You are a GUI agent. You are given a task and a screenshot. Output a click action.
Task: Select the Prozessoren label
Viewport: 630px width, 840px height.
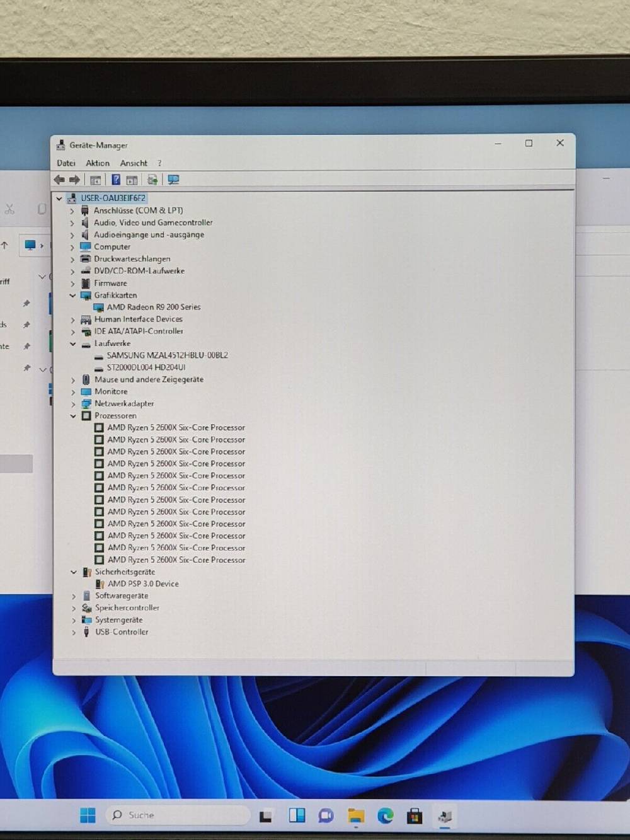point(115,415)
